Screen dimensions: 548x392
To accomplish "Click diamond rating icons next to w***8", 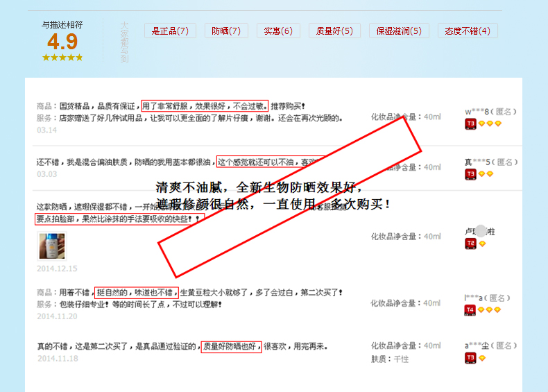I will [489, 123].
